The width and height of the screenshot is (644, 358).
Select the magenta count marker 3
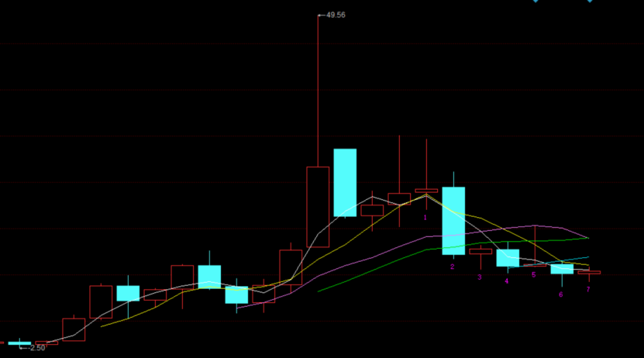(x=479, y=277)
